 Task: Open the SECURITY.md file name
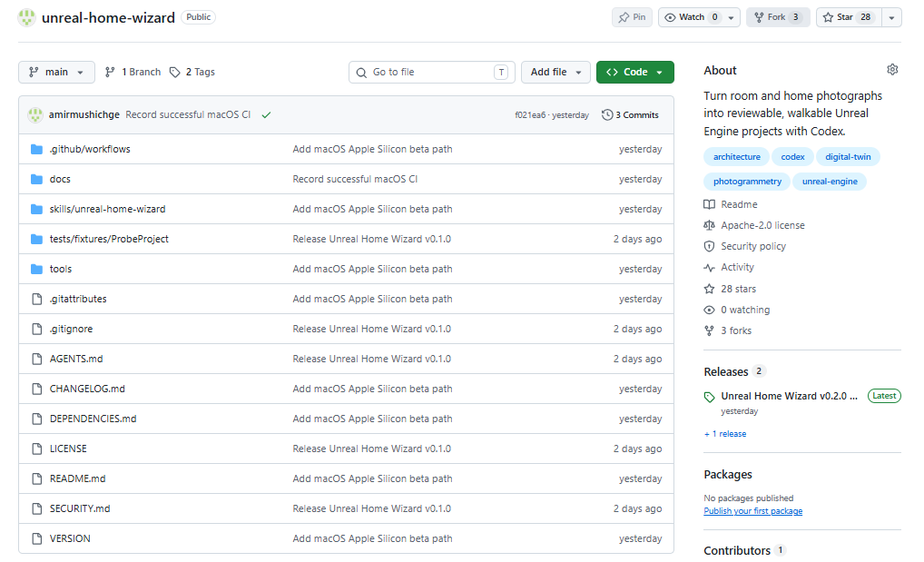point(80,509)
